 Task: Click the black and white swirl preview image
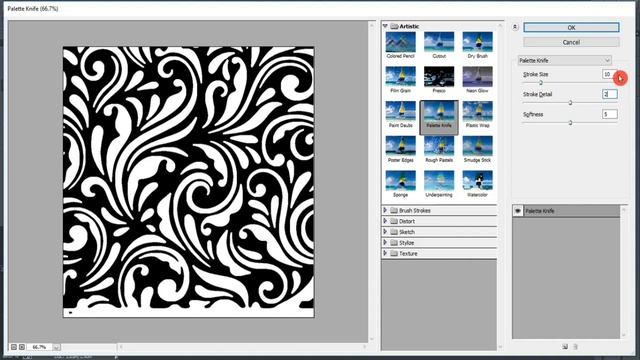pyautogui.click(x=189, y=182)
